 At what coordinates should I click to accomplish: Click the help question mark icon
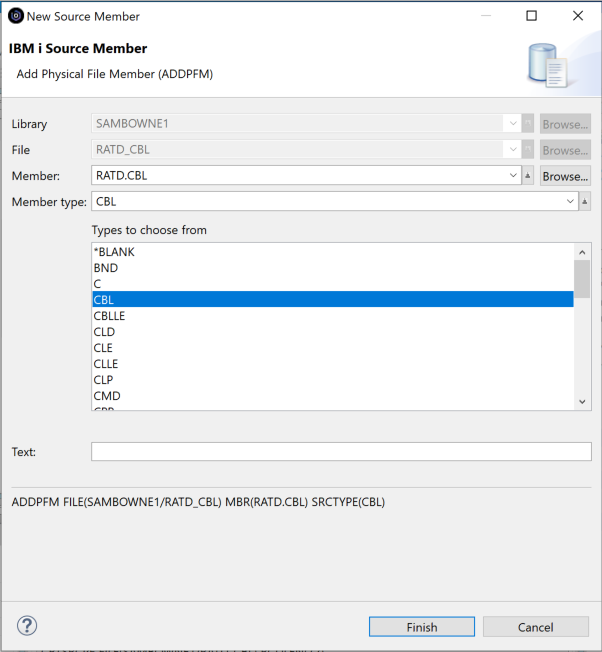pos(27,626)
